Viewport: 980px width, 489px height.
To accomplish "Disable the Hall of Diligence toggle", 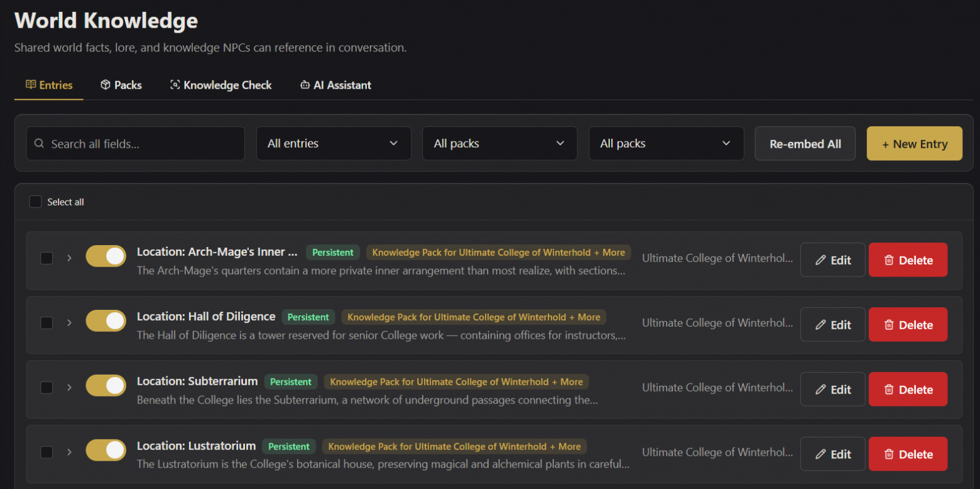I will 106,321.
